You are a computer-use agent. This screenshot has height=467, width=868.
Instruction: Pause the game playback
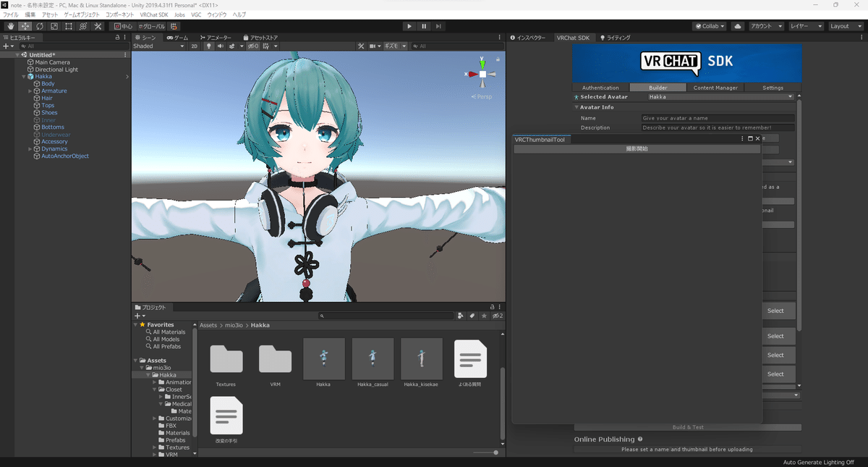[424, 26]
